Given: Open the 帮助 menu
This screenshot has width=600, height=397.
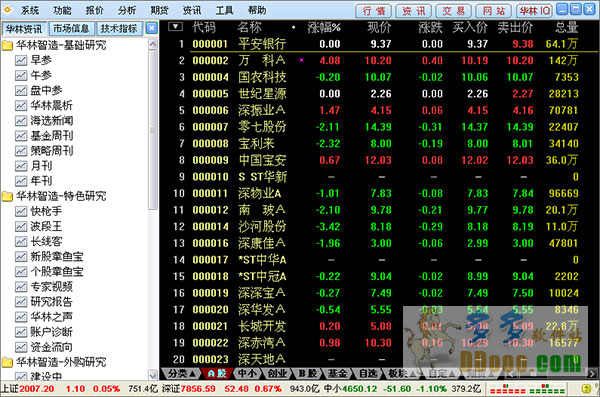Looking at the screenshot, I should [x=257, y=10].
